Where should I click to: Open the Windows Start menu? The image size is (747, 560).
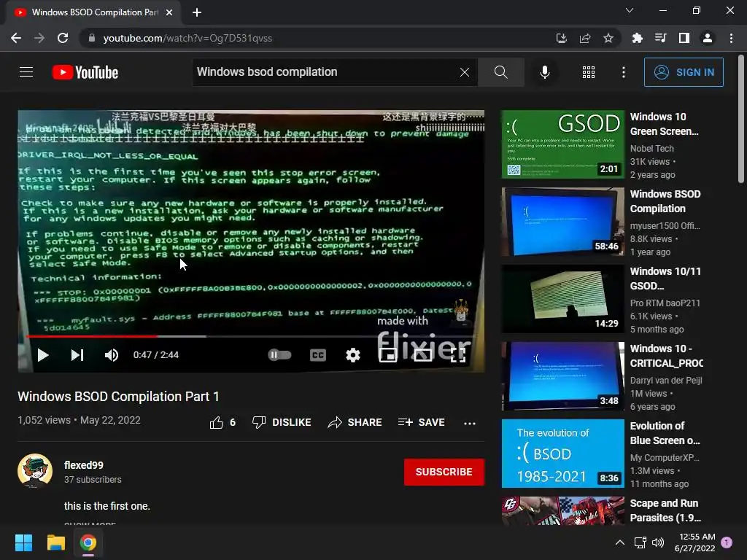24,542
